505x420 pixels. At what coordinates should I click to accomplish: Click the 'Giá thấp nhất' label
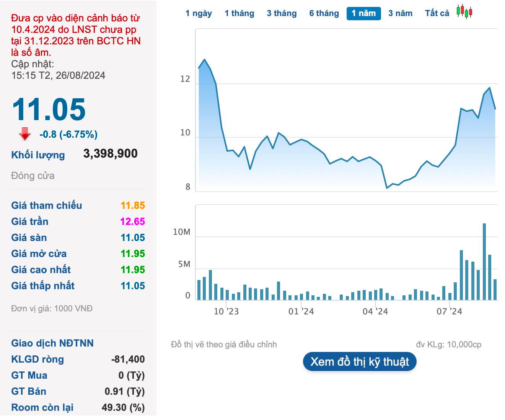pyautogui.click(x=43, y=286)
